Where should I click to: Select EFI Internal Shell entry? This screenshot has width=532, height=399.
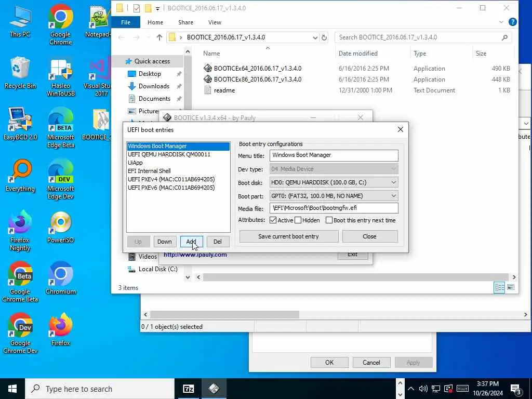pos(178,171)
